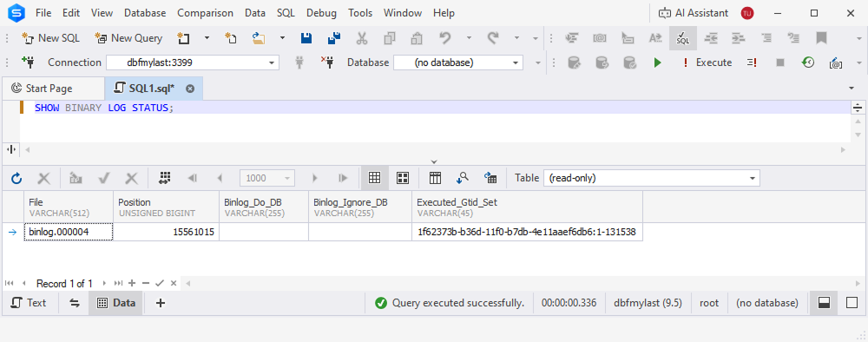Click the Undo arrow icon
This screenshot has height=342, width=868.
point(445,38)
